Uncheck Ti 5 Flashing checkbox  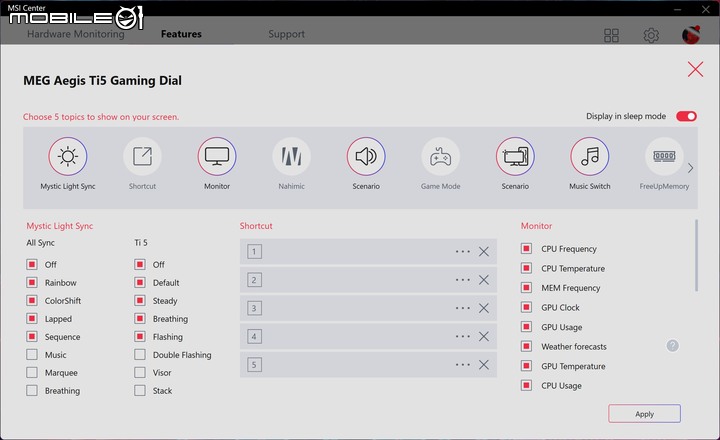pyautogui.click(x=140, y=337)
